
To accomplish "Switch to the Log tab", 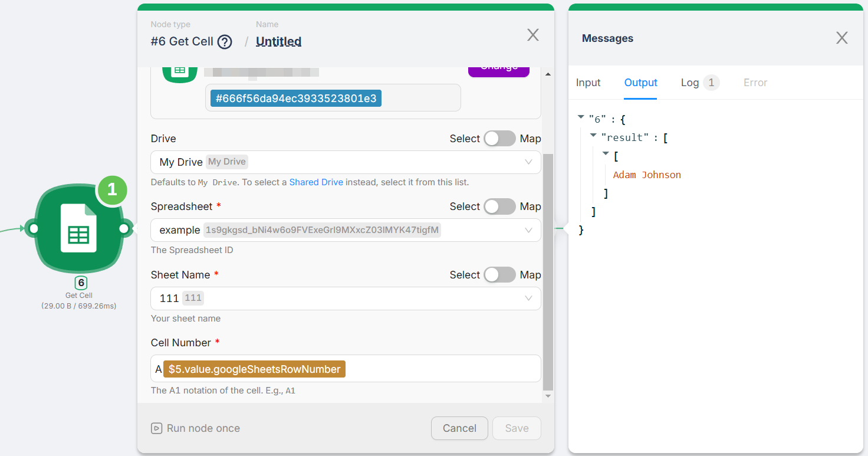I will coord(690,83).
